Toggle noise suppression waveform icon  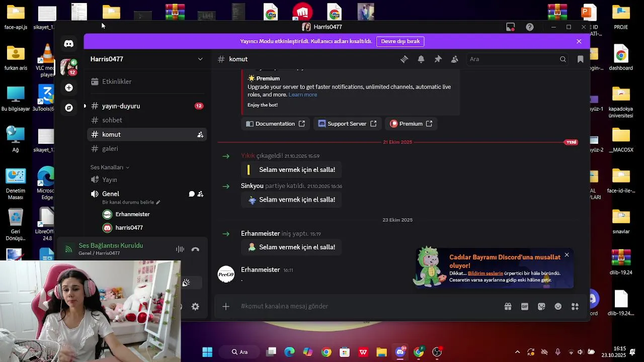tap(180, 249)
